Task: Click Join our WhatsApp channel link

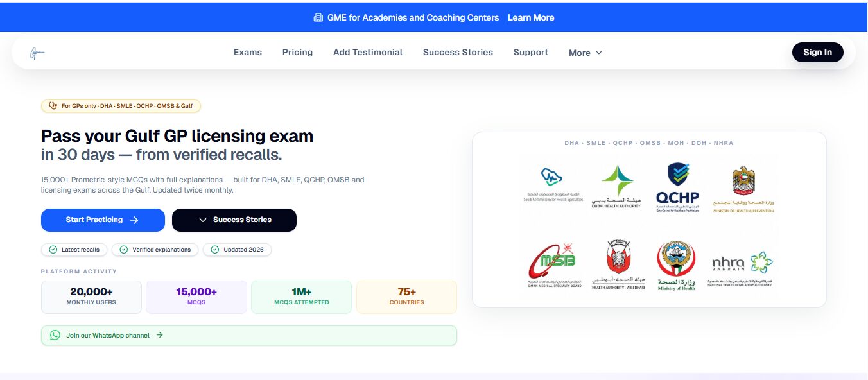Action: [x=249, y=335]
